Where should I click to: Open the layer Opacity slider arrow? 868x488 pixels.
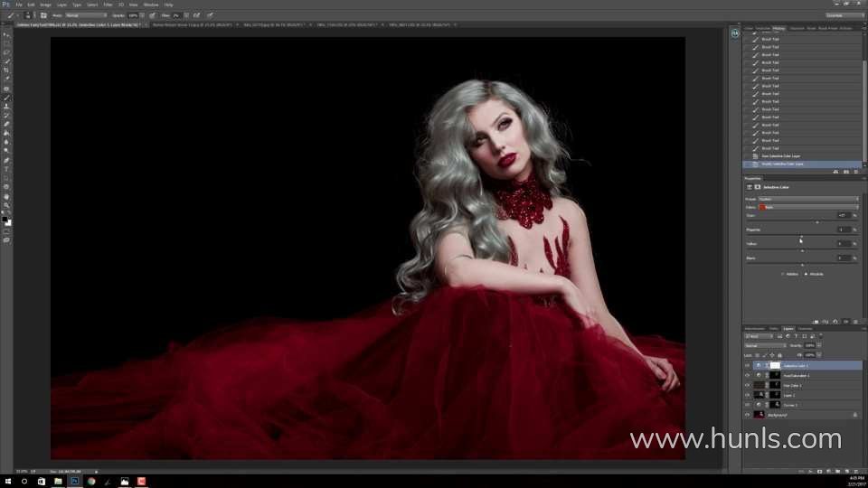point(819,345)
